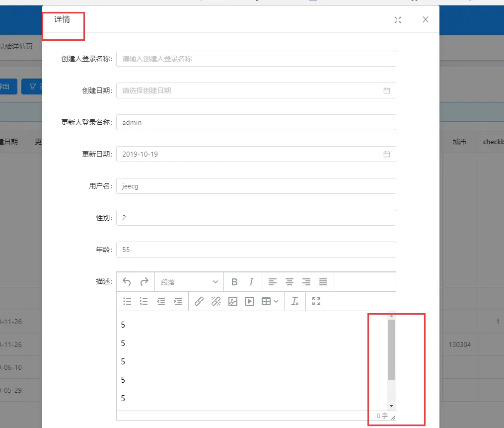The image size is (504, 428).
Task: Click the update date field showing 2019-10-19
Action: (256, 154)
